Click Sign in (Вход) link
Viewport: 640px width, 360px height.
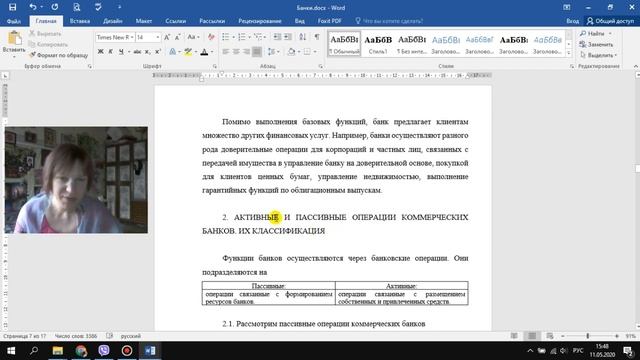pyautogui.click(x=572, y=21)
